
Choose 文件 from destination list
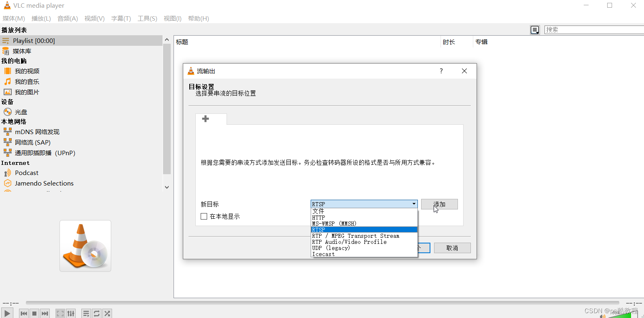pyautogui.click(x=364, y=211)
